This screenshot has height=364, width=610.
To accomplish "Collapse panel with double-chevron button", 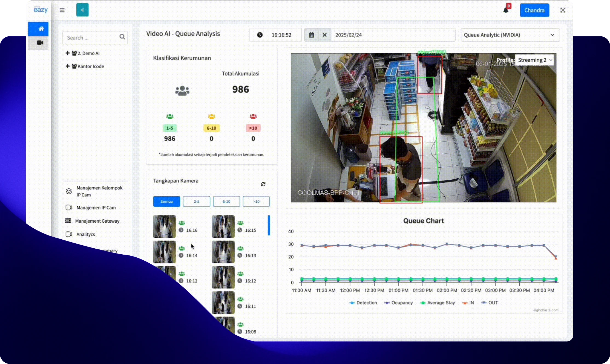I will coord(82,10).
